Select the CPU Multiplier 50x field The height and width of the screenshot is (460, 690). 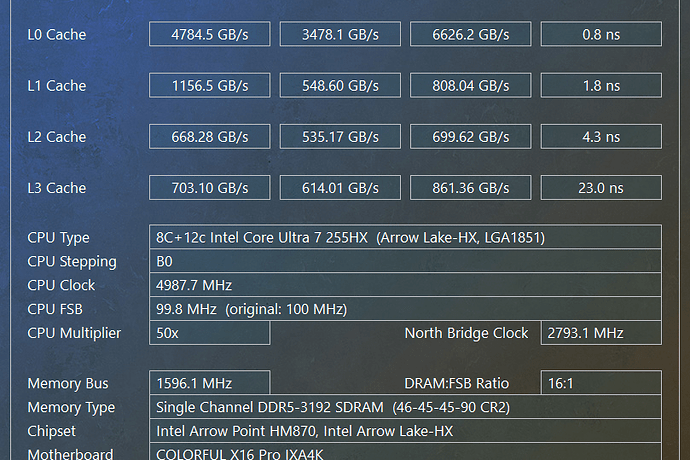click(209, 333)
